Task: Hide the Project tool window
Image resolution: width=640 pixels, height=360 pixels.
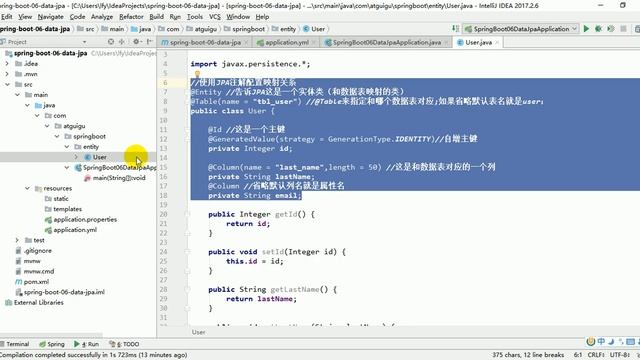Action: coord(150,42)
